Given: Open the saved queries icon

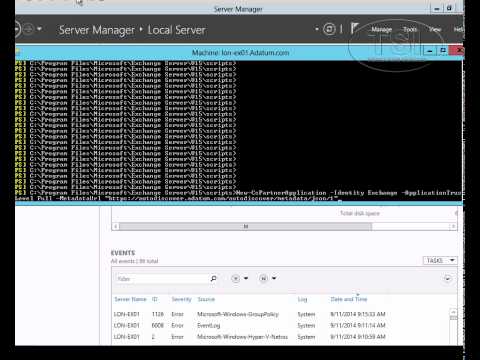Looking at the screenshot, I should (263, 278).
